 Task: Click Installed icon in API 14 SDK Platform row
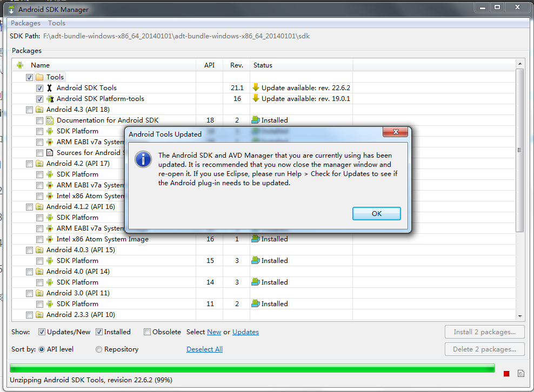point(256,282)
